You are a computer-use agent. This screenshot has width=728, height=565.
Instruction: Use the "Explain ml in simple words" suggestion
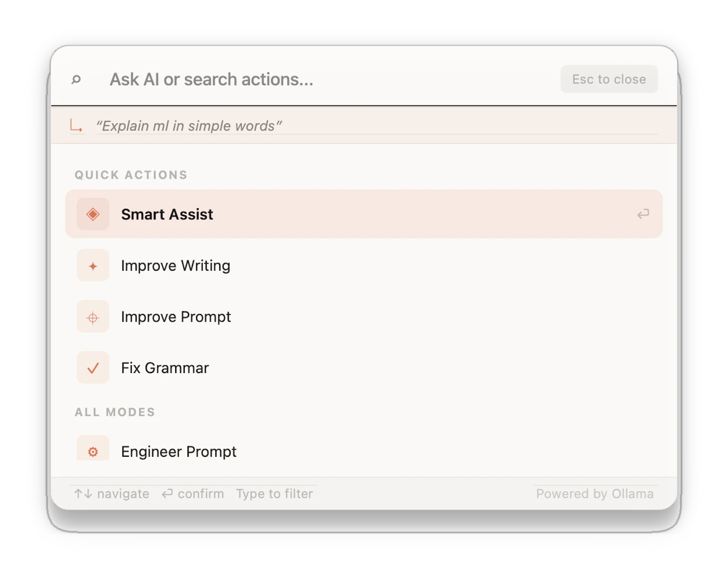pyautogui.click(x=188, y=126)
